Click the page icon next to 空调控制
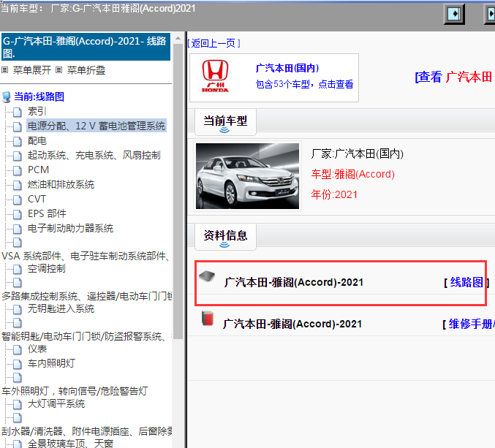The width and height of the screenshot is (495, 448). [x=18, y=269]
